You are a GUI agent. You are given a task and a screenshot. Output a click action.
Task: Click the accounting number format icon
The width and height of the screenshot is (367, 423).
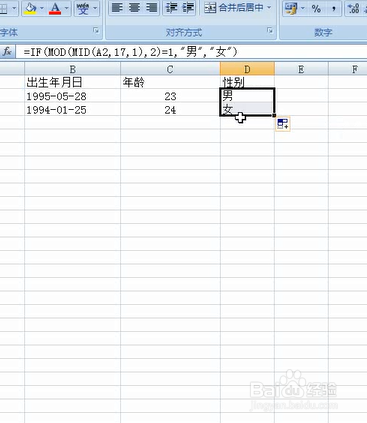(x=291, y=8)
